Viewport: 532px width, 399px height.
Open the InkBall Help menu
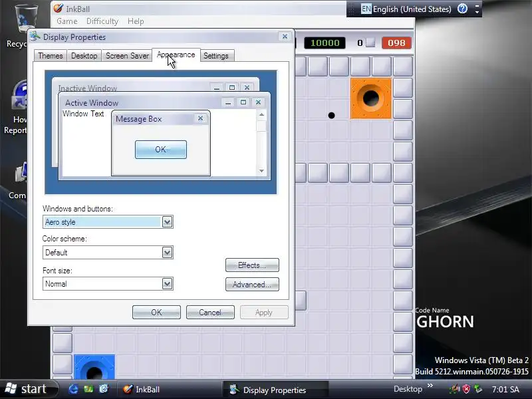pyautogui.click(x=136, y=21)
